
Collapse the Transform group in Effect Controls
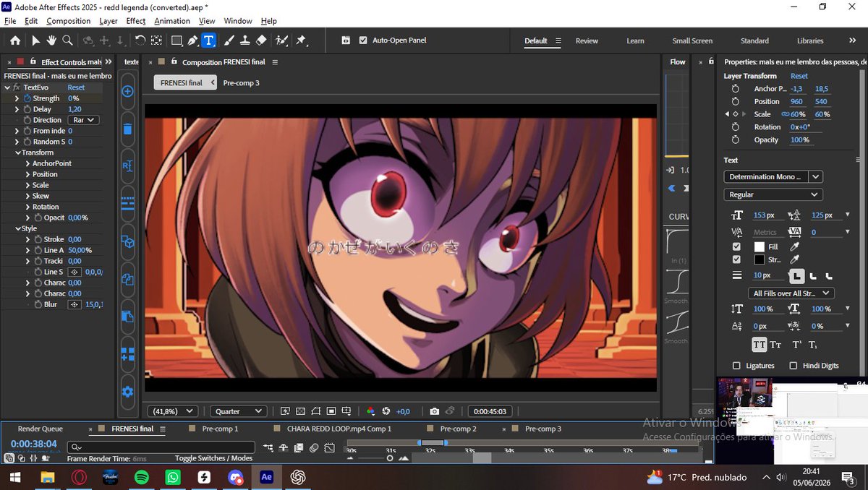pyautogui.click(x=17, y=152)
